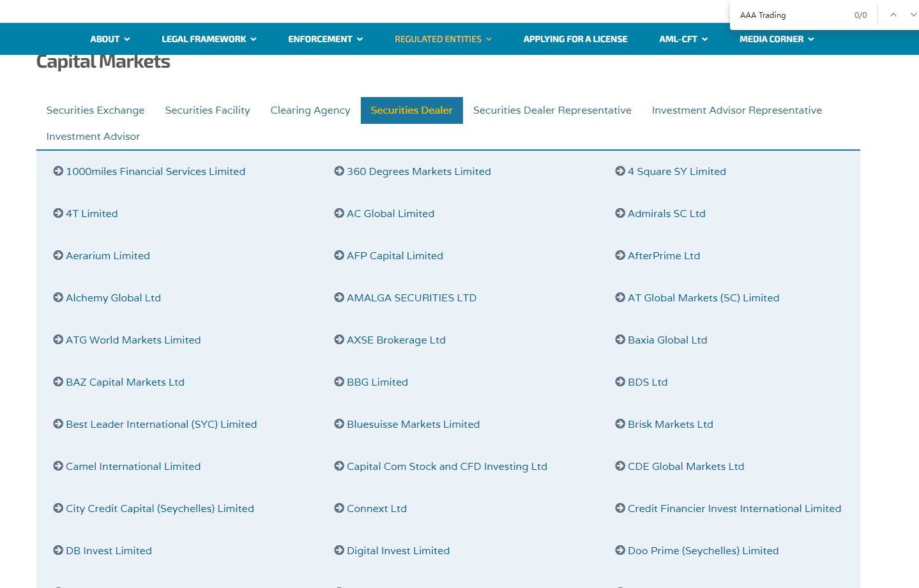Viewport: 919px width, 588px height.
Task: Open Credit Financier Invest International Limited
Action: coord(734,508)
